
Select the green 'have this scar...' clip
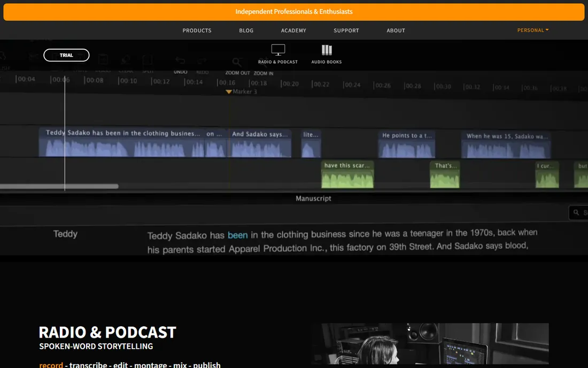(347, 174)
